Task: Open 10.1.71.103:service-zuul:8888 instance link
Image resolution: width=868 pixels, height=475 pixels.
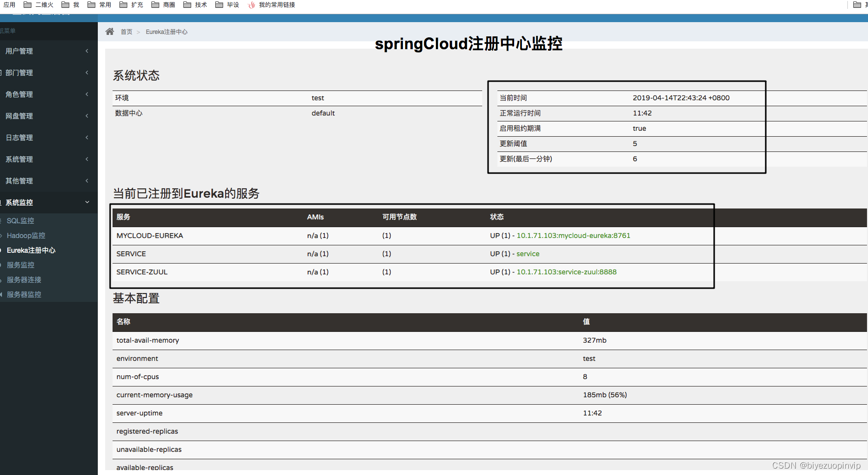Action: pyautogui.click(x=566, y=272)
